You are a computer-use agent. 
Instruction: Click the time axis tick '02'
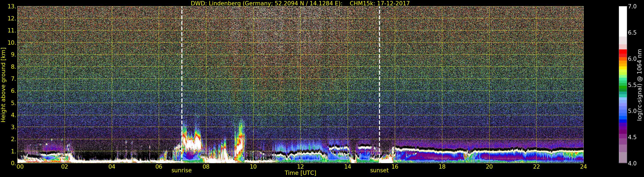(x=65, y=167)
